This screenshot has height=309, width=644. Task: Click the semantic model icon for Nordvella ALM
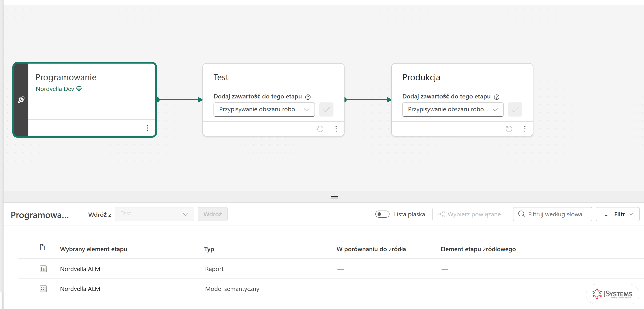point(43,288)
